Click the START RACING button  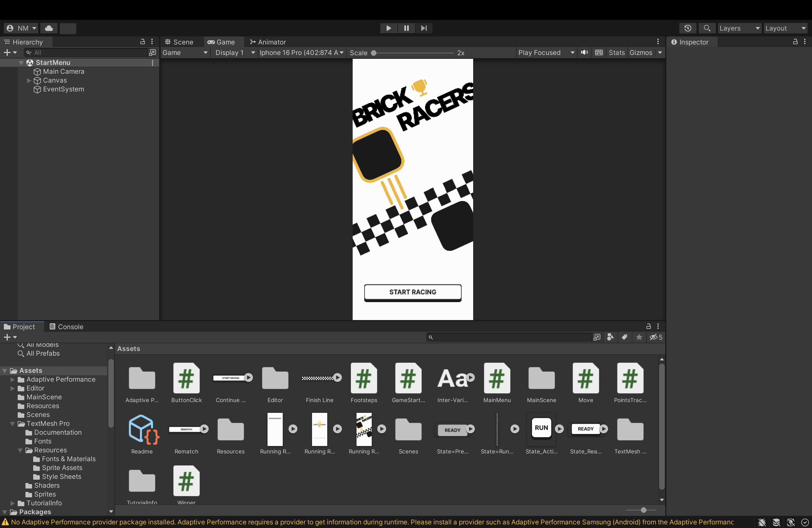point(412,292)
